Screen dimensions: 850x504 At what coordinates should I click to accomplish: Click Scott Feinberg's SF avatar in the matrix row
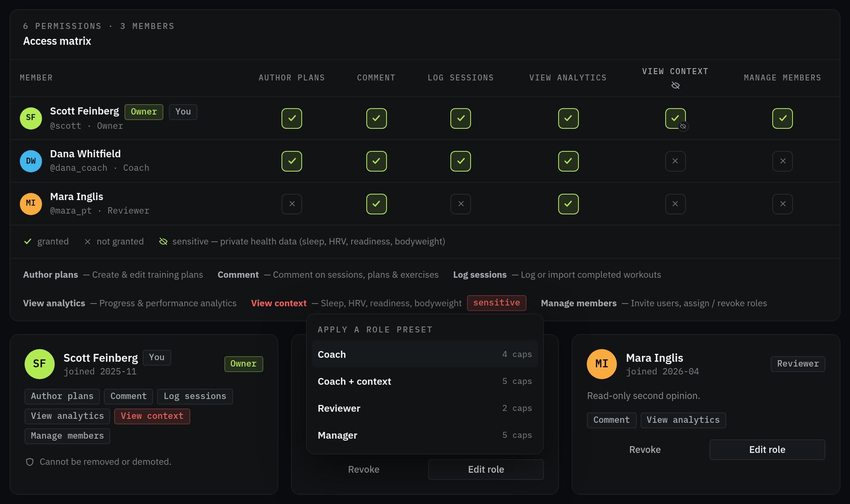click(31, 118)
